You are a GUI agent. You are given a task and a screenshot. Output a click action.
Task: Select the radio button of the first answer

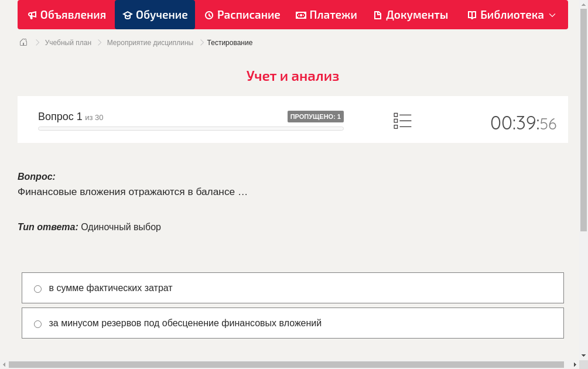[x=37, y=289]
